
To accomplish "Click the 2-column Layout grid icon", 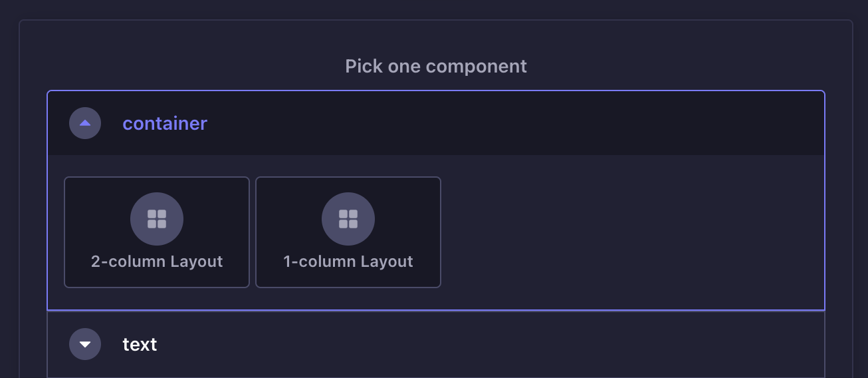I will tap(157, 219).
